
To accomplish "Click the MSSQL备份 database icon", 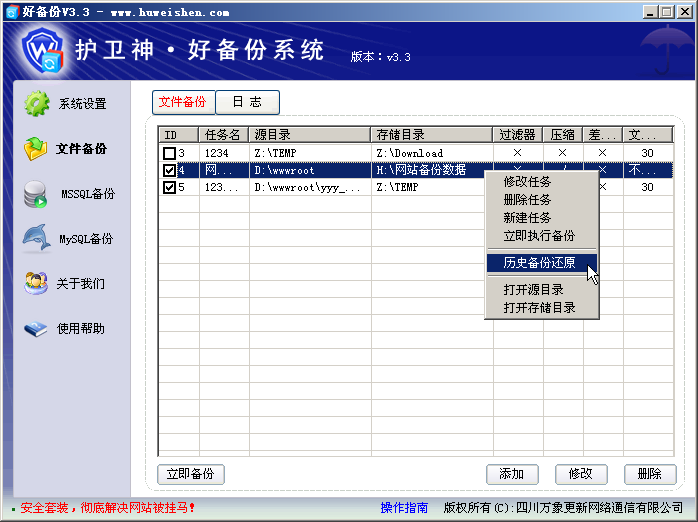I will click(x=36, y=194).
